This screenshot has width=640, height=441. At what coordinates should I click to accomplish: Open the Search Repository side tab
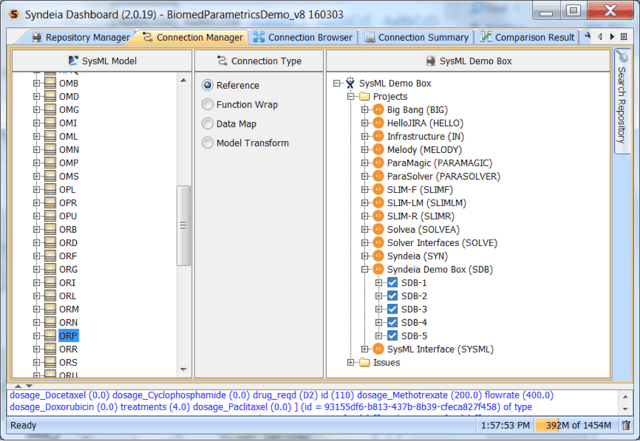[622, 101]
